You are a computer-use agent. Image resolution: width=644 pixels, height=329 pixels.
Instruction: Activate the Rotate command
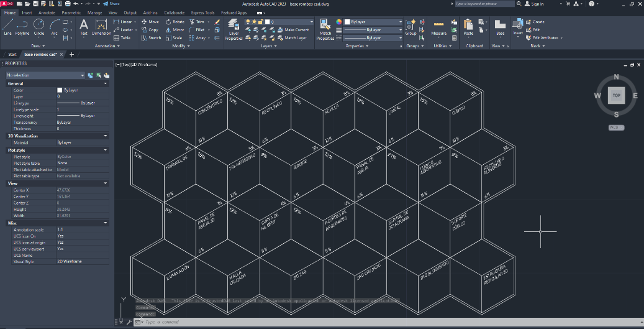pos(175,22)
